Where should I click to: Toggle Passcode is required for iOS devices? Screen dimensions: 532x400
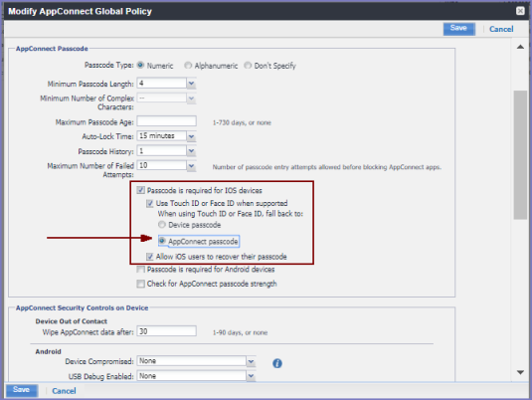140,190
